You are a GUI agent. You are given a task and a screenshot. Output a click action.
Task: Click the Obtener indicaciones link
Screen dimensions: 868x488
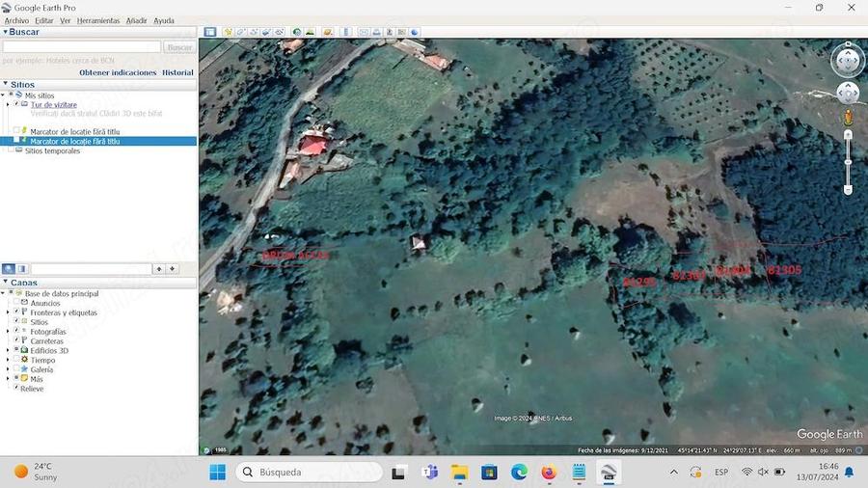pos(118,72)
